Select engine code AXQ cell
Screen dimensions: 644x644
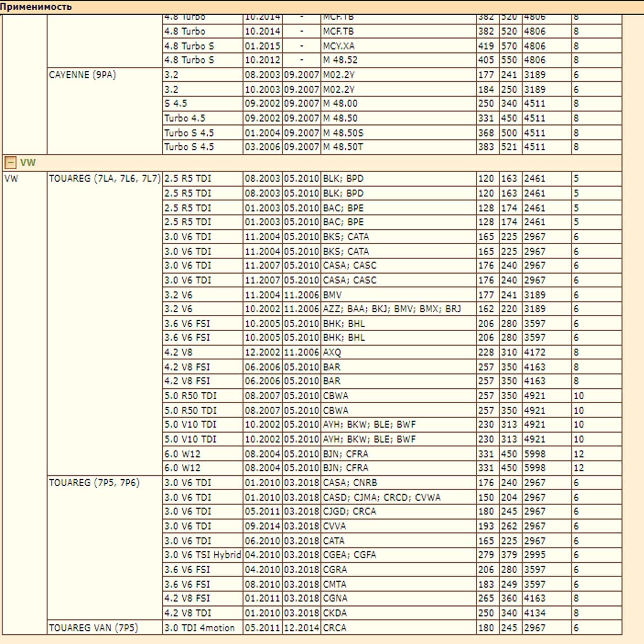coord(332,353)
